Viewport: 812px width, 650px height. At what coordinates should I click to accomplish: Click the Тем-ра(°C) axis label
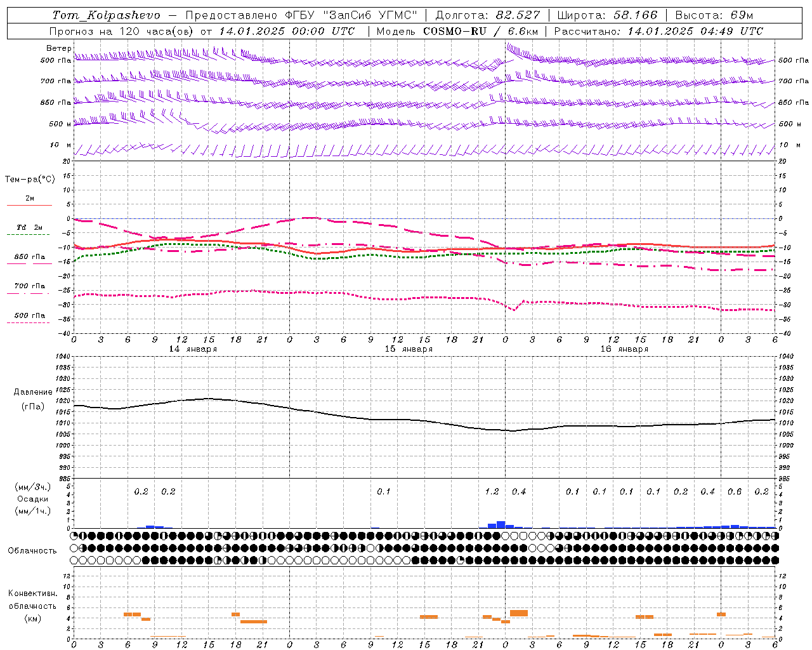tap(30, 180)
